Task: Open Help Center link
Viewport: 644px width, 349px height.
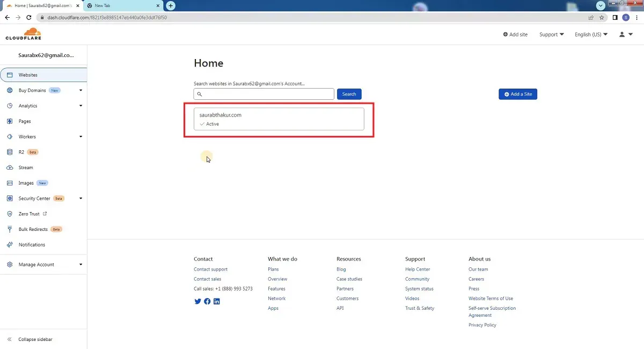Action: click(x=418, y=270)
